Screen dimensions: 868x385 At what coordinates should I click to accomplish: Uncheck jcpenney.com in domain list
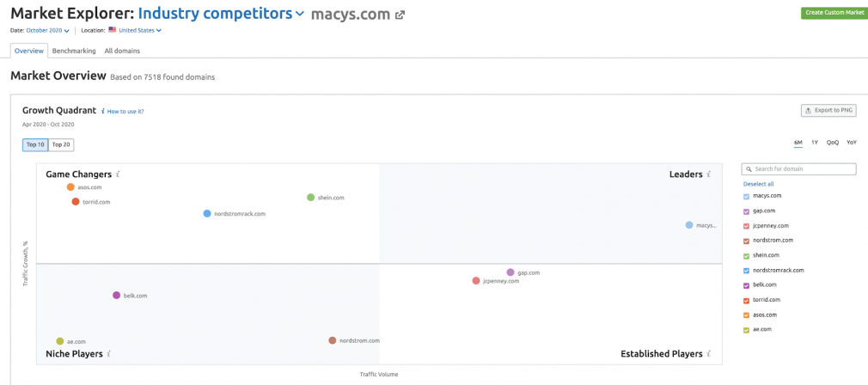(746, 226)
